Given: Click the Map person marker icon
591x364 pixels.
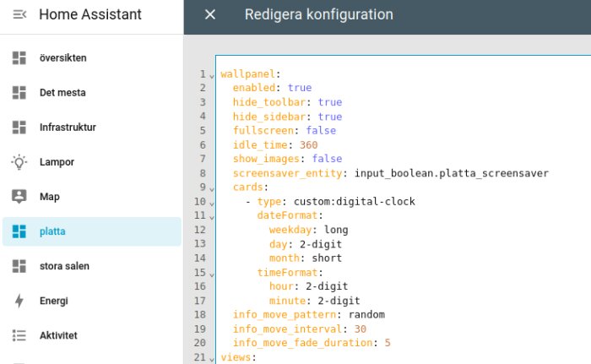Looking at the screenshot, I should (x=19, y=197).
